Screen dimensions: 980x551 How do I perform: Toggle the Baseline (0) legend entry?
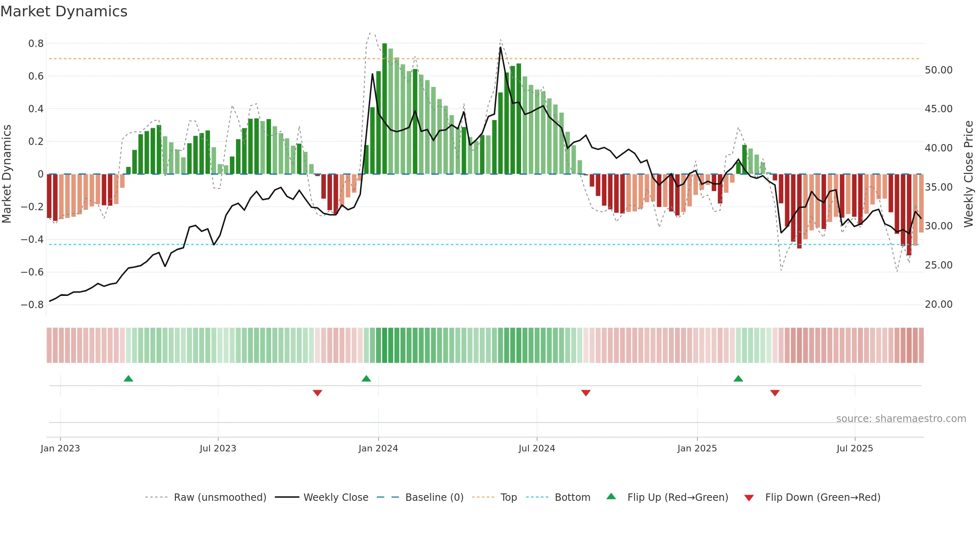(420, 497)
